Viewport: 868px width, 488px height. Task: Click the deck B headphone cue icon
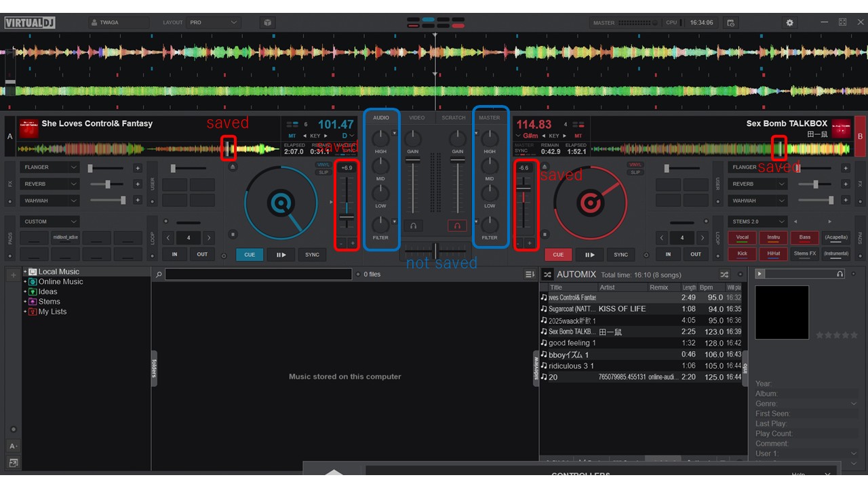[x=457, y=226]
